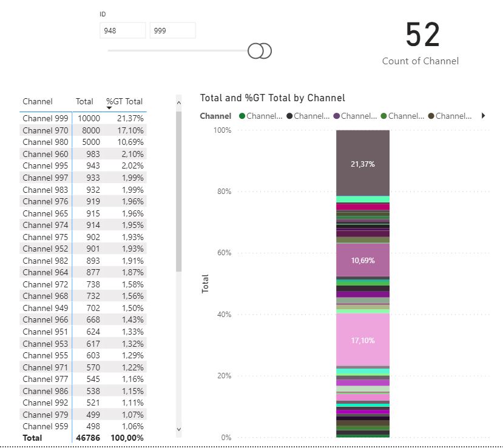
Task: Sort table by Channel column header
Action: [x=38, y=102]
